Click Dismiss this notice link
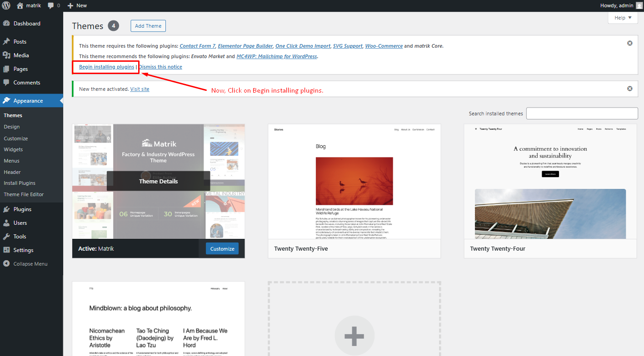Viewport: 644px width, 356px height. click(160, 67)
